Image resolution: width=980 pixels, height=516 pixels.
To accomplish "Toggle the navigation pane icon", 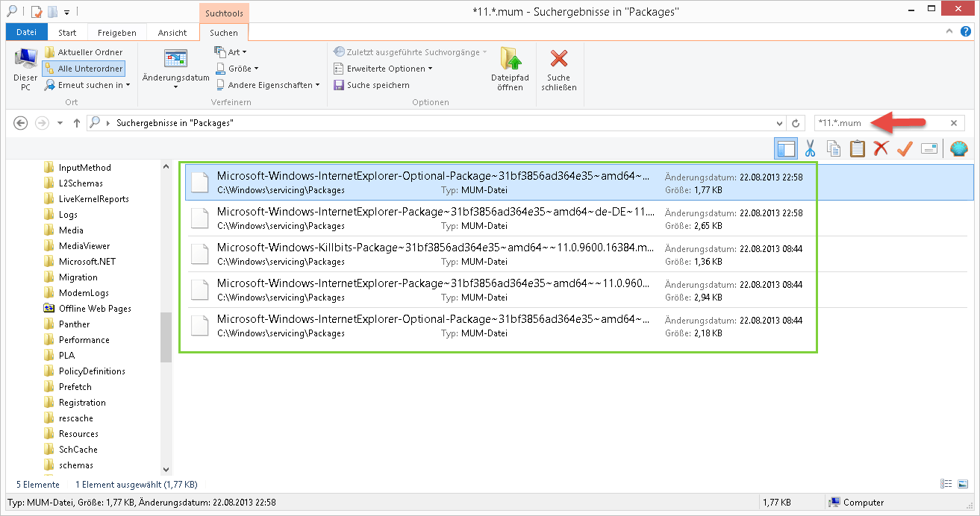I will pyautogui.click(x=786, y=148).
